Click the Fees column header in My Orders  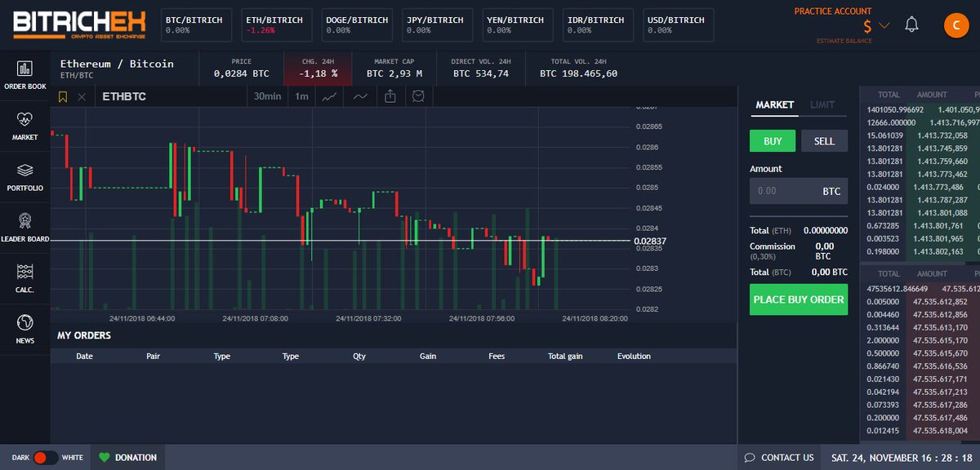pyautogui.click(x=497, y=357)
